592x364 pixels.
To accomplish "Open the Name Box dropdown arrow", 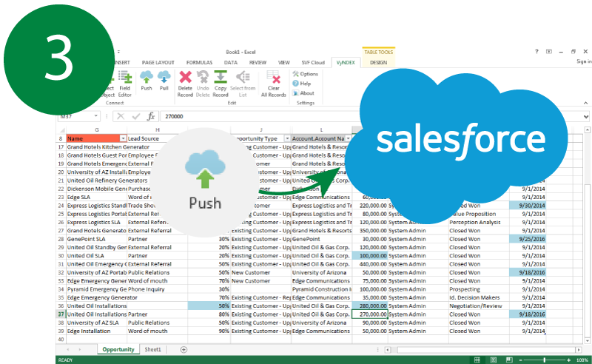I will (96, 116).
